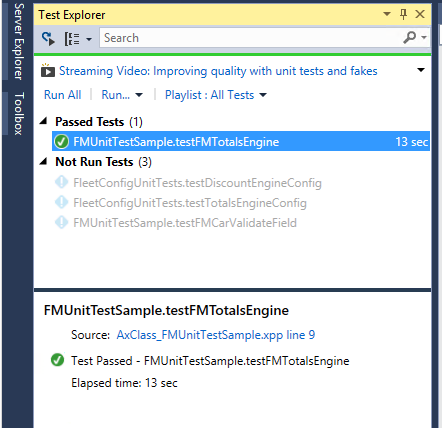Click the streaming video icon
This screenshot has height=428, width=442.
pyautogui.click(x=48, y=71)
